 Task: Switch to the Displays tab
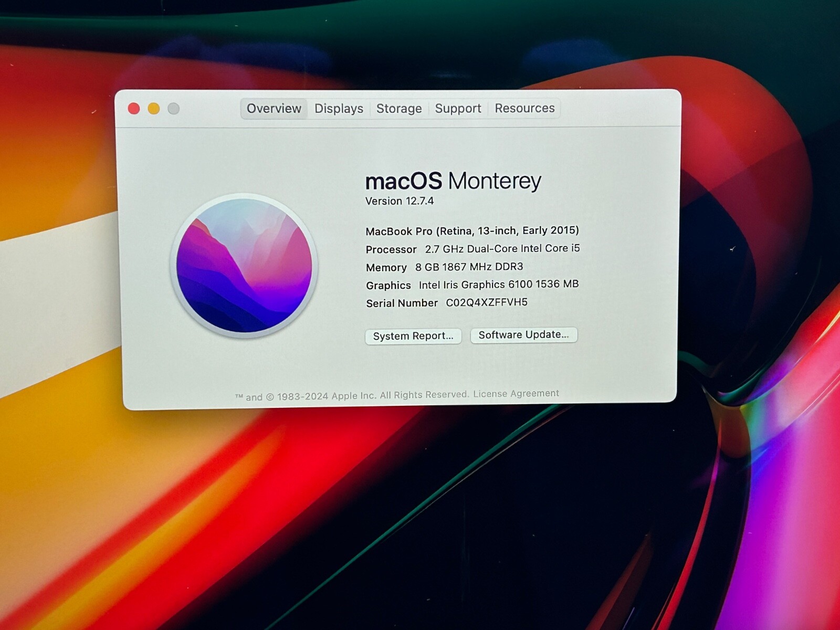[339, 109]
